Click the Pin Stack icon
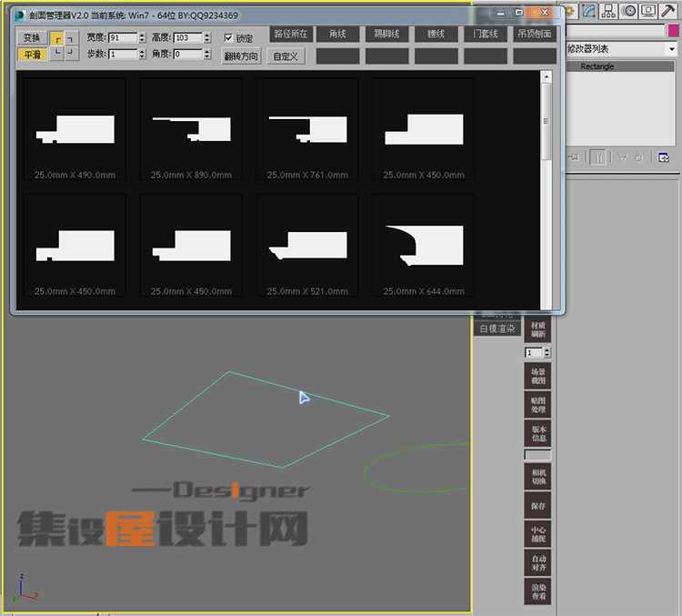 [x=574, y=157]
